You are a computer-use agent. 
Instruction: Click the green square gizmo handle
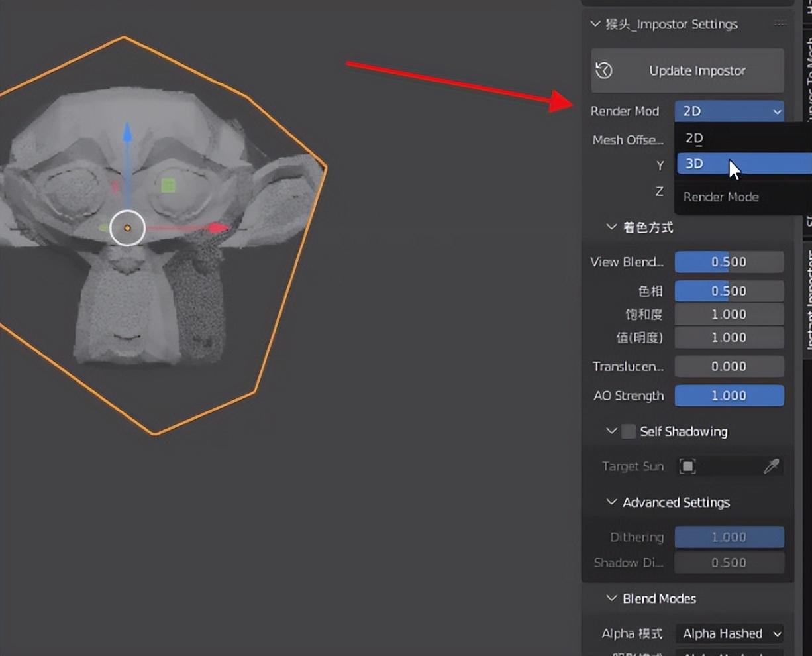(168, 186)
